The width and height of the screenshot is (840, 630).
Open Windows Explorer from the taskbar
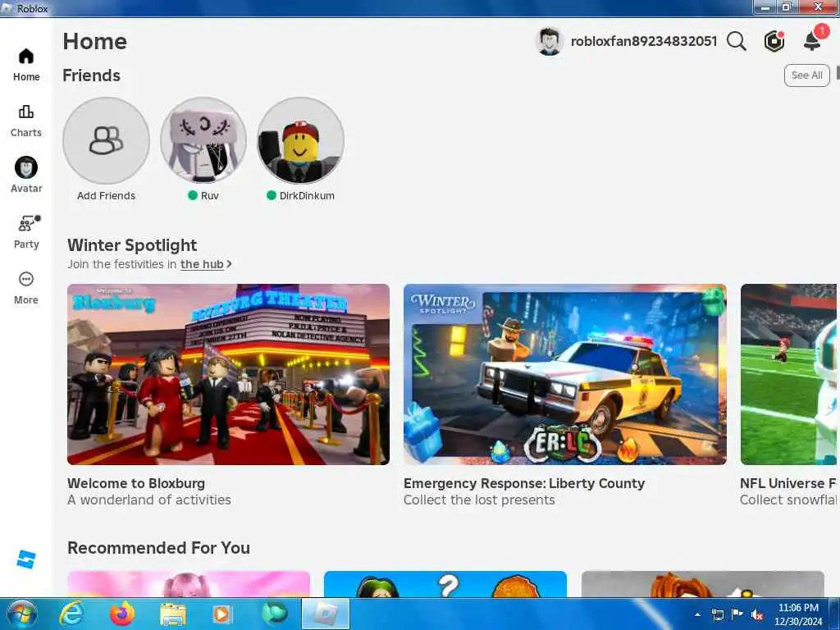pos(172,614)
